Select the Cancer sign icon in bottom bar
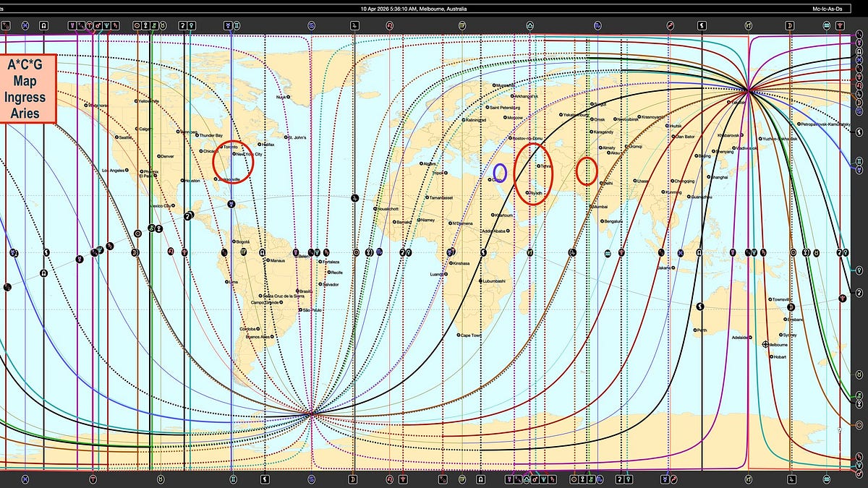This screenshot has width=868, height=488. point(312,479)
